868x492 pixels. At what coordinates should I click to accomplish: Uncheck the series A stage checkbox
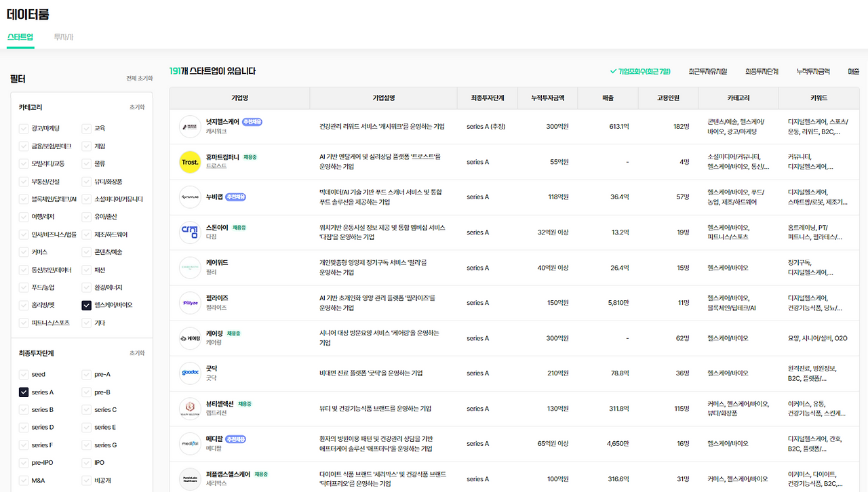(x=24, y=392)
